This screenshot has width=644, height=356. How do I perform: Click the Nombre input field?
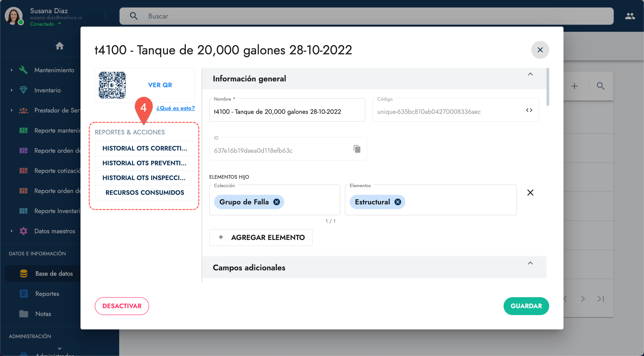pos(287,110)
